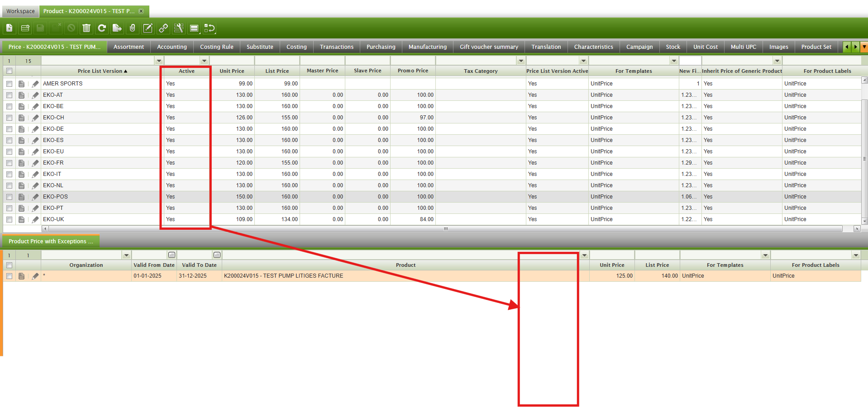Open the Price List Version filter dropdown
The width and height of the screenshot is (868, 407).
tap(159, 61)
